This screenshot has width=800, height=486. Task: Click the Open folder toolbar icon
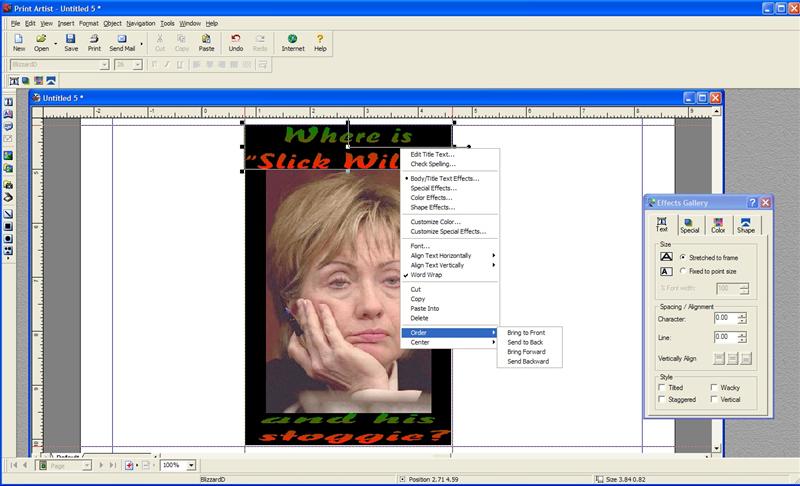41,42
